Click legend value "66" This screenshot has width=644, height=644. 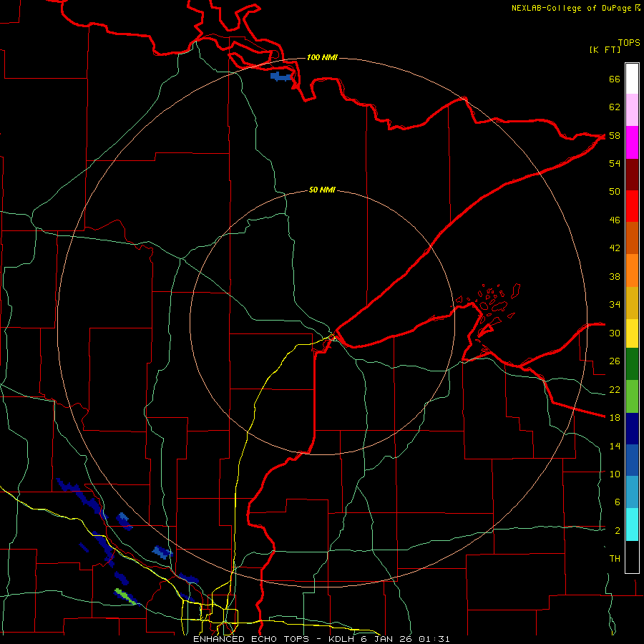615,79
